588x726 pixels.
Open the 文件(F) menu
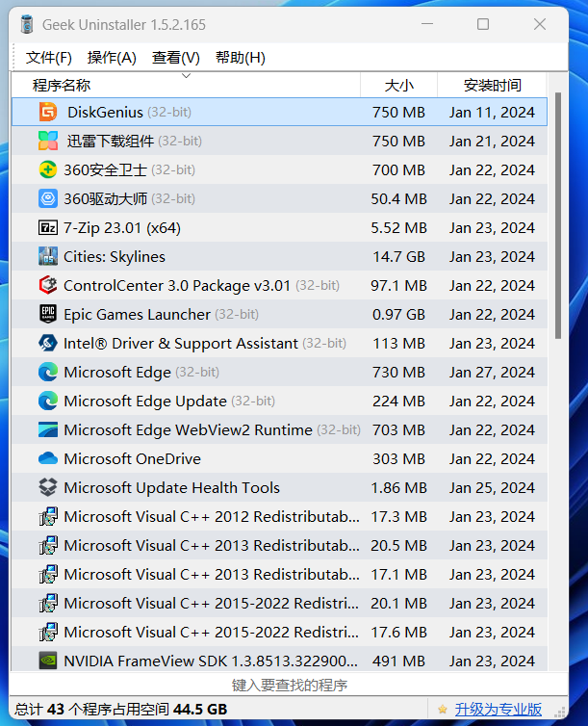coord(48,58)
